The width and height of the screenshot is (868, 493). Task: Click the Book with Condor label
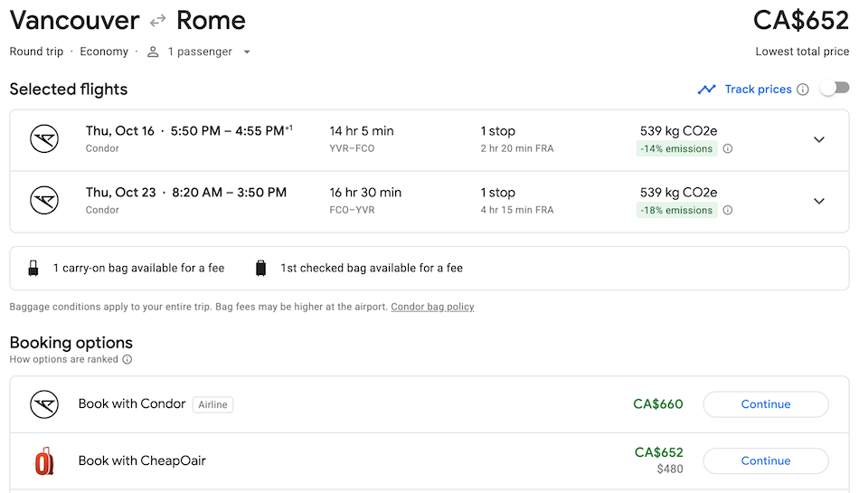(x=132, y=403)
